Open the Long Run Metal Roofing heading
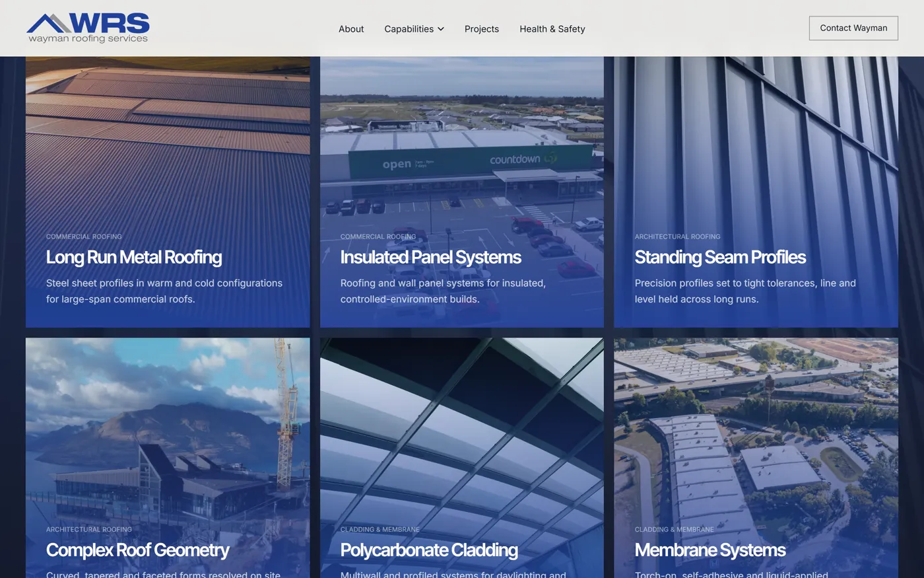This screenshot has height=578, width=924. 134,257
